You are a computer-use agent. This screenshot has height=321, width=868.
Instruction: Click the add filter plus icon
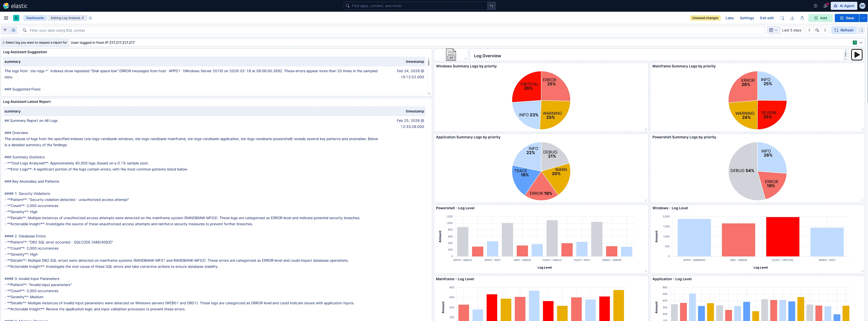(13, 30)
